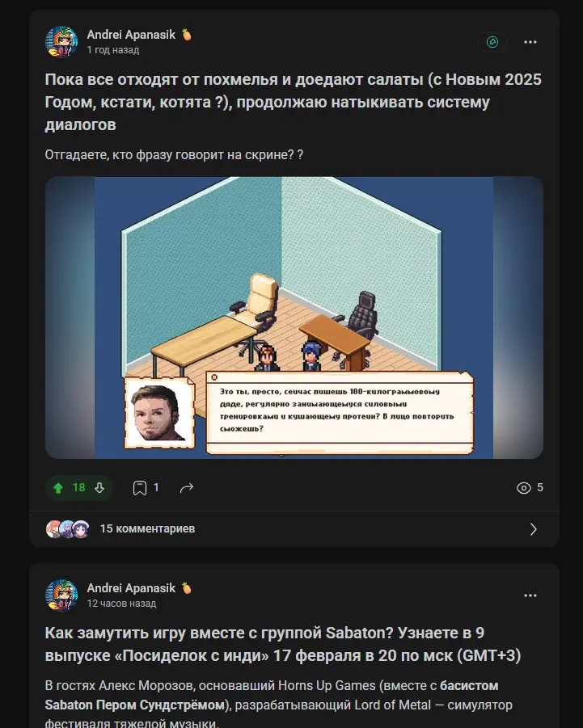Image resolution: width=583 pixels, height=728 pixels.
Task: Open three-dot menu of first post
Action: coord(530,42)
